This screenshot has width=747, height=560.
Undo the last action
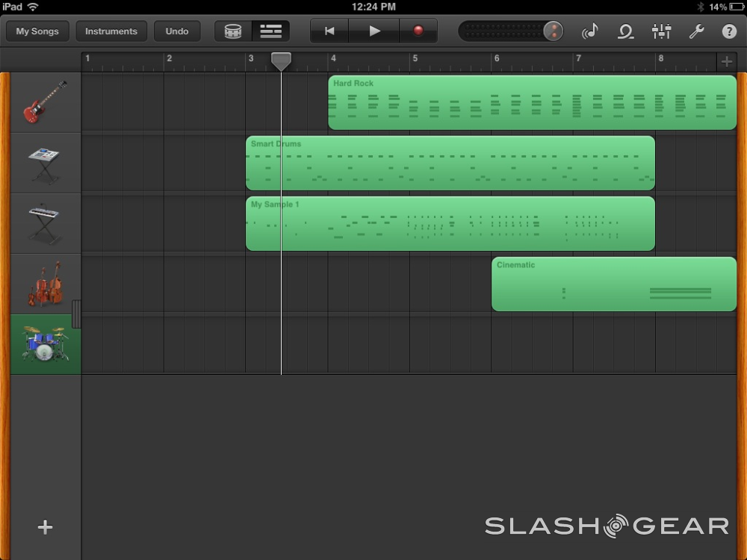tap(177, 31)
